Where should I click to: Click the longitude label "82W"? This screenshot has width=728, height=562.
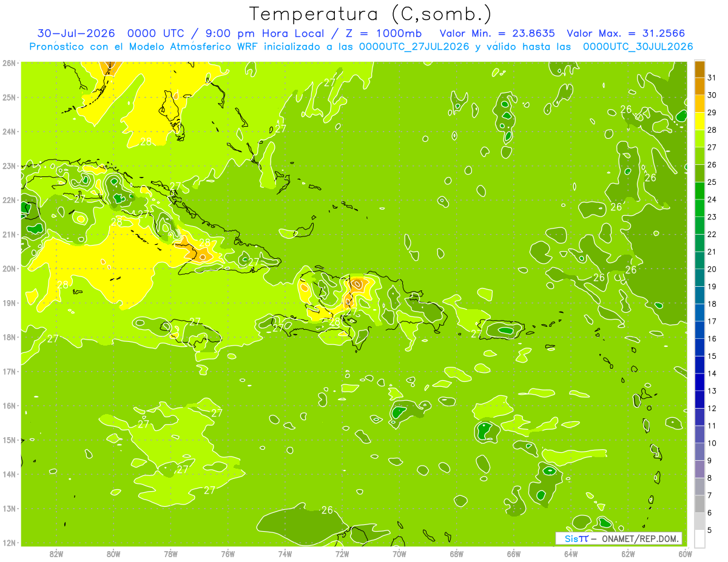[56, 554]
